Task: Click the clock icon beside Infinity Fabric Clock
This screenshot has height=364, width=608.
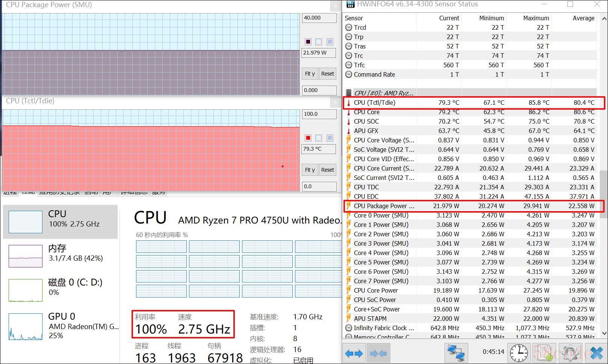Action: tap(349, 328)
